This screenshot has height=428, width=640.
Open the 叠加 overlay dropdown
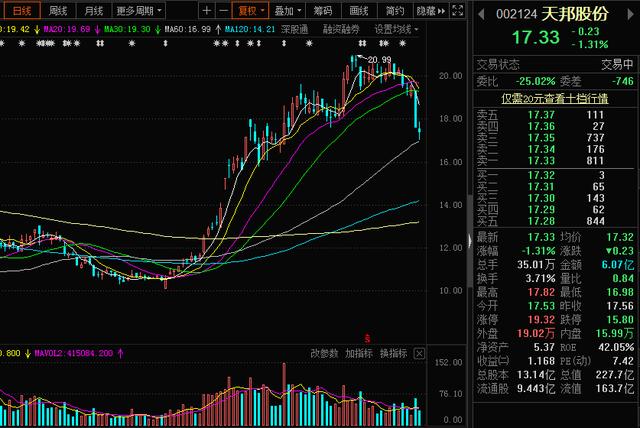287,10
